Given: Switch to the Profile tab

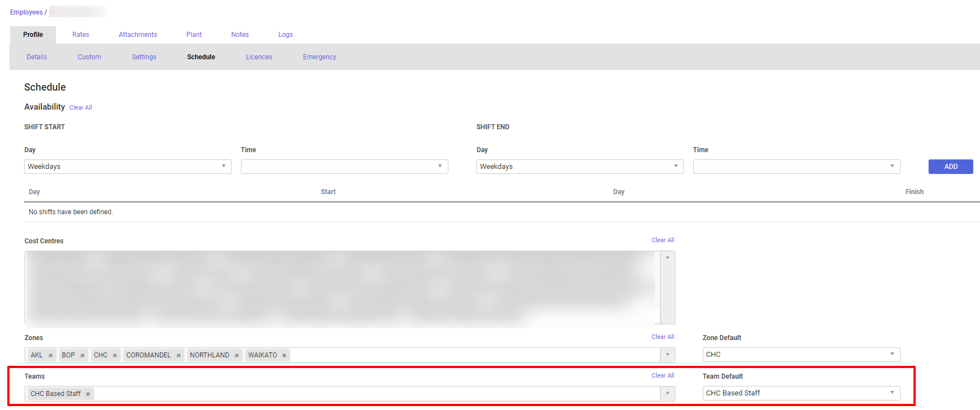Looking at the screenshot, I should coord(33,35).
